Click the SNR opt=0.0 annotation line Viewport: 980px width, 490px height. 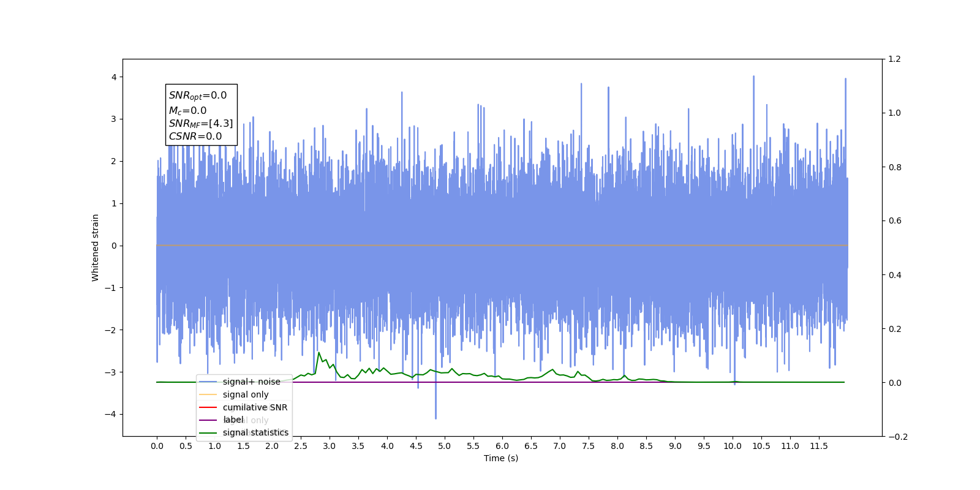click(x=198, y=96)
